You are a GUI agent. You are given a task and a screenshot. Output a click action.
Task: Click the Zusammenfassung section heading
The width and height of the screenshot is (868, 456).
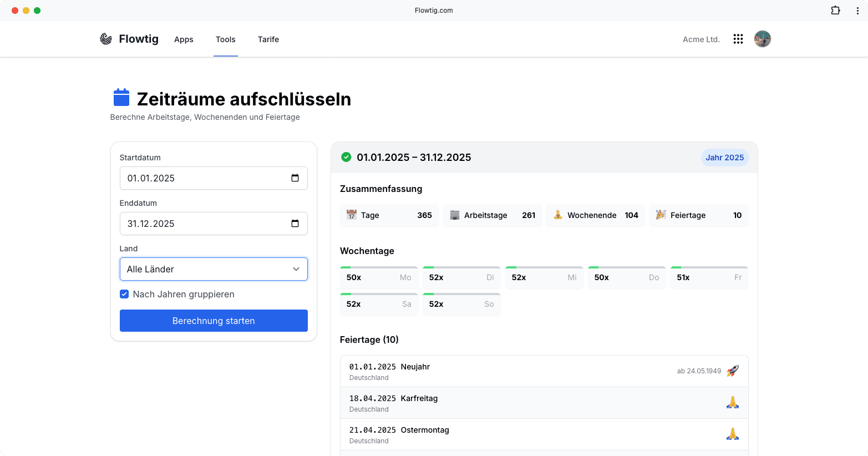click(381, 189)
